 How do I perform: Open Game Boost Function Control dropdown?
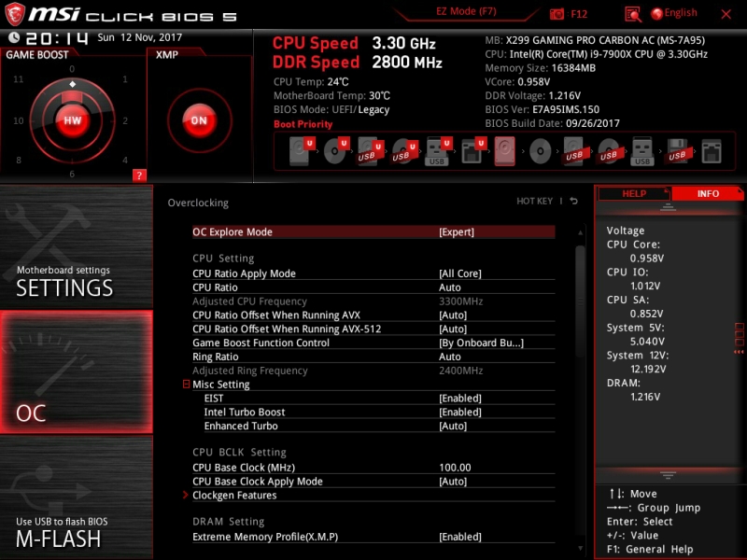point(481,343)
